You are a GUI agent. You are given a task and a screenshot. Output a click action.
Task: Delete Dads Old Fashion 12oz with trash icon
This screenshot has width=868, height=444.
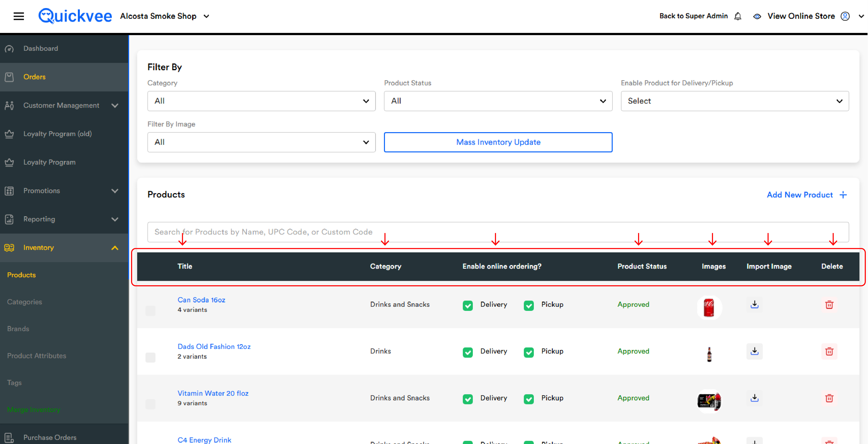829,351
